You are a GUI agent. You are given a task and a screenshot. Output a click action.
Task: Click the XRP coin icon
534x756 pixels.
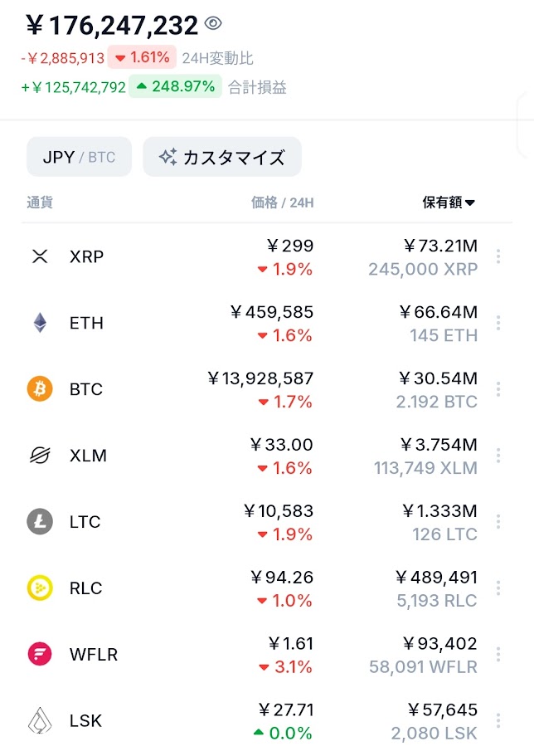pyautogui.click(x=40, y=256)
